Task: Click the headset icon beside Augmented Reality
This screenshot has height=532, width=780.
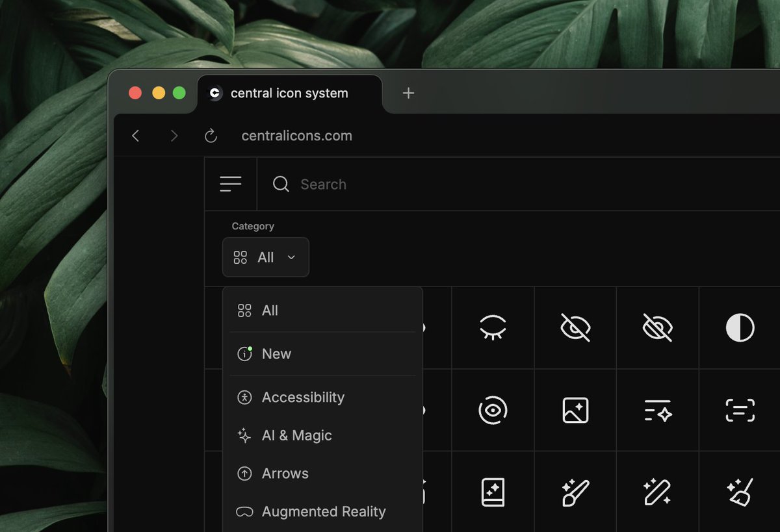Action: (x=244, y=512)
